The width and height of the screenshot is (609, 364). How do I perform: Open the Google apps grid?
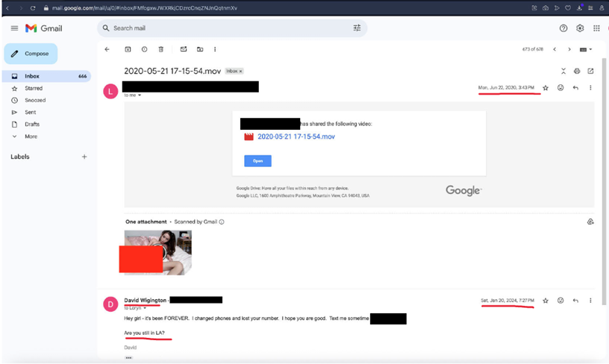click(596, 28)
